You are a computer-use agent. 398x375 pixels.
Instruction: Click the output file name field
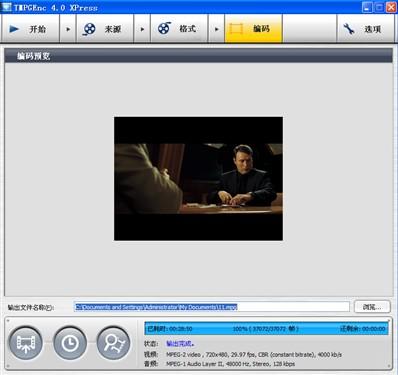(x=211, y=307)
